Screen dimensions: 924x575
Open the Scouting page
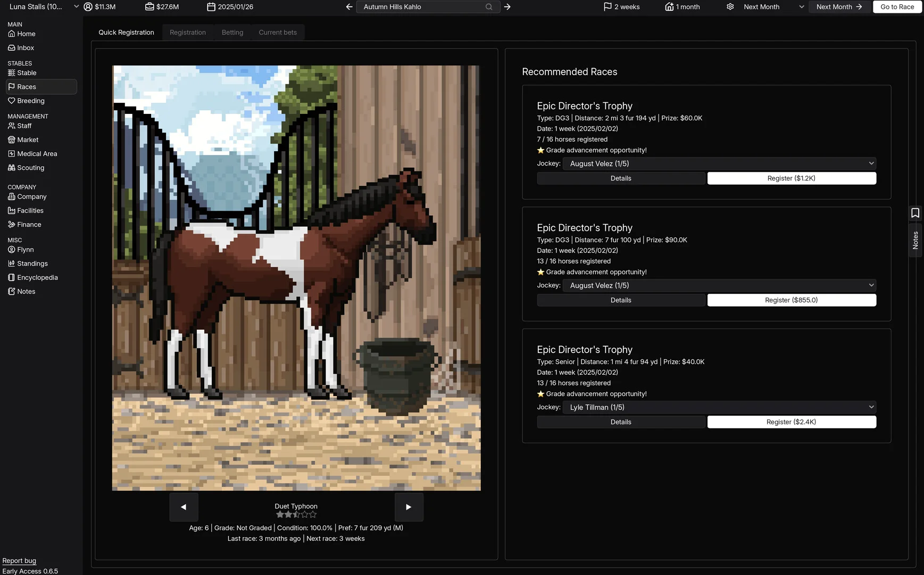click(30, 168)
